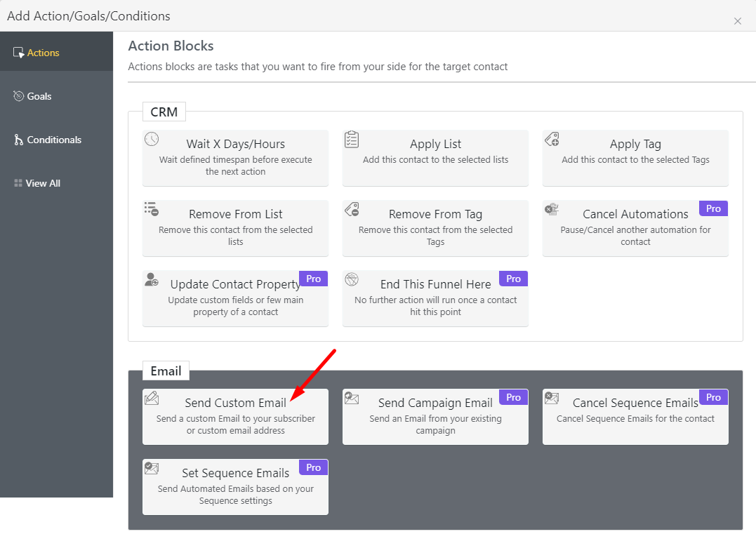This screenshot has width=756, height=534.
Task: Click the clipboard icon on Apply List
Action: [x=352, y=139]
